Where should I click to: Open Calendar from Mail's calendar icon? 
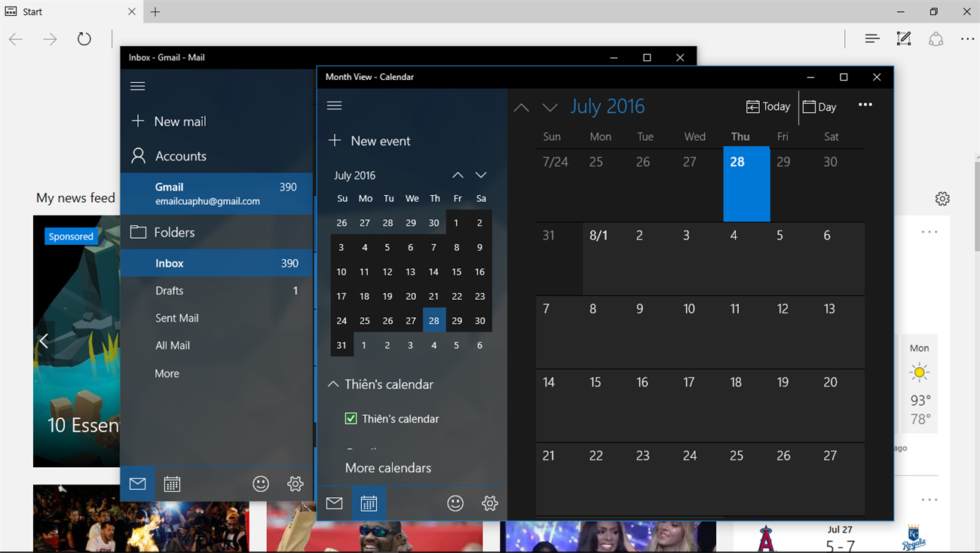pos(172,484)
